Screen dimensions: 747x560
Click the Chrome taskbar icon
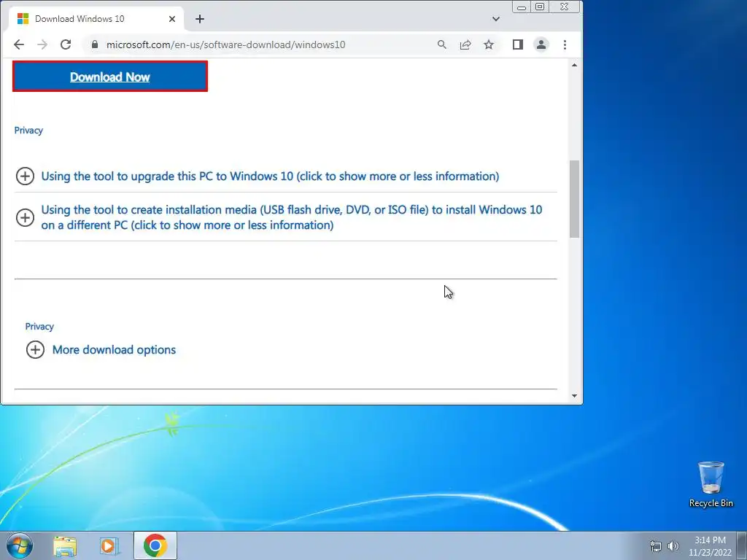click(155, 545)
